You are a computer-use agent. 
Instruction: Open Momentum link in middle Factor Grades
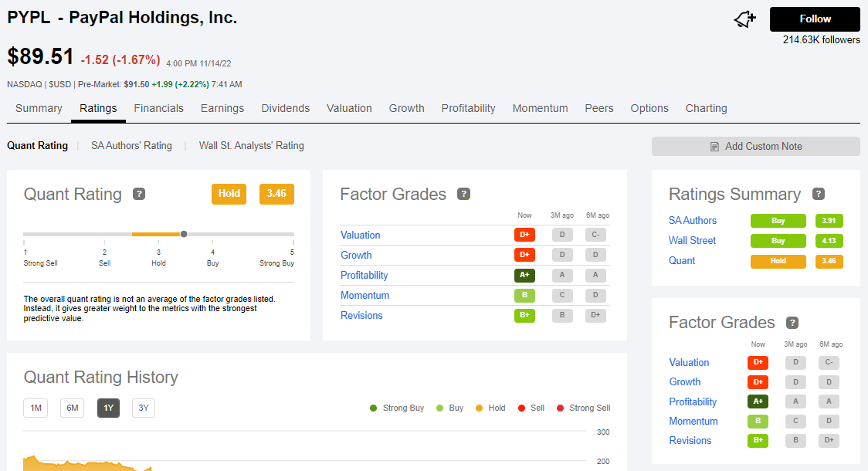364,296
